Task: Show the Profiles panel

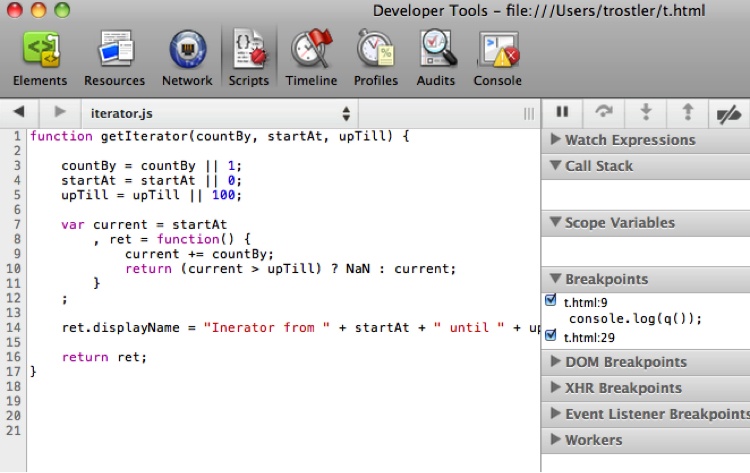Action: tap(376, 58)
